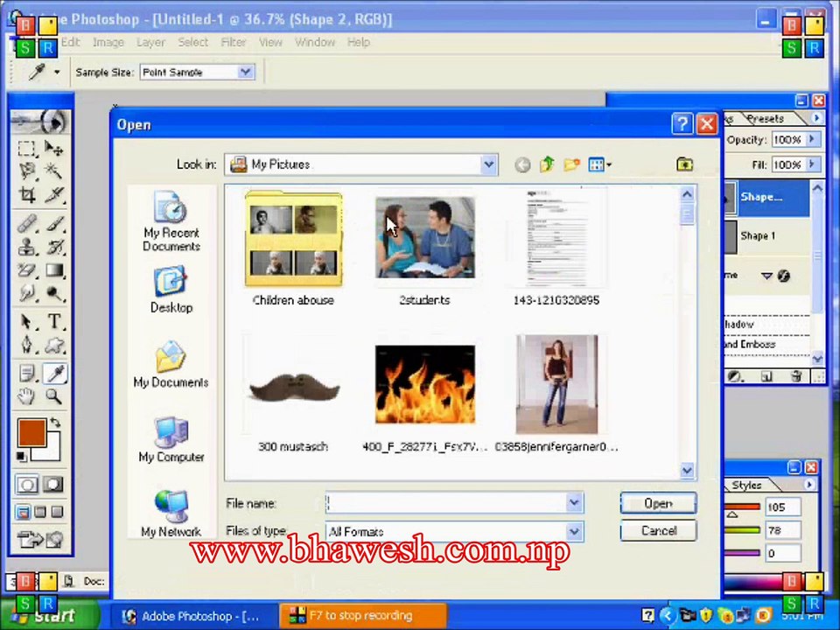The width and height of the screenshot is (840, 630).
Task: Open the Filter menu
Action: (x=234, y=42)
